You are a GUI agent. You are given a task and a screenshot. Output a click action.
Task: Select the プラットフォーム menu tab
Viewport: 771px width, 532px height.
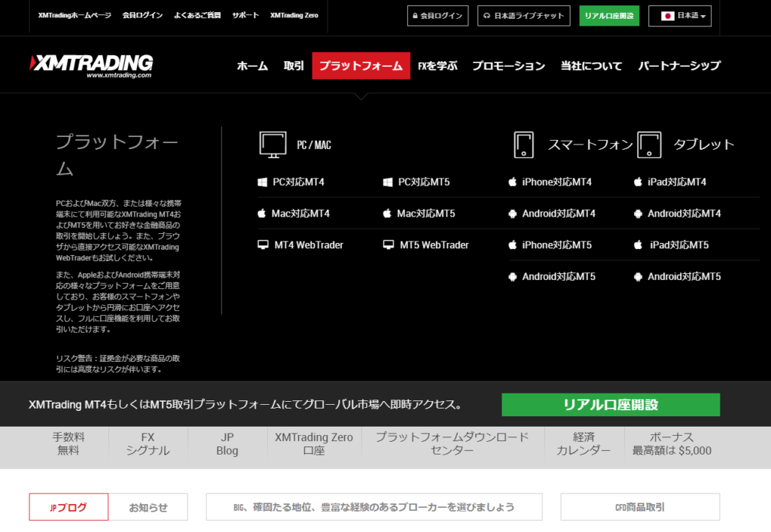361,65
